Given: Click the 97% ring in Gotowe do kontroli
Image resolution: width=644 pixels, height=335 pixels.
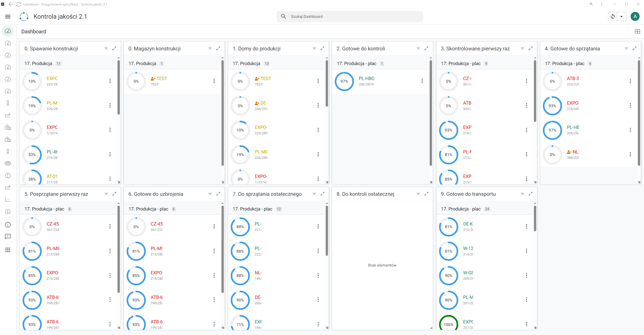Looking at the screenshot, I should [344, 81].
